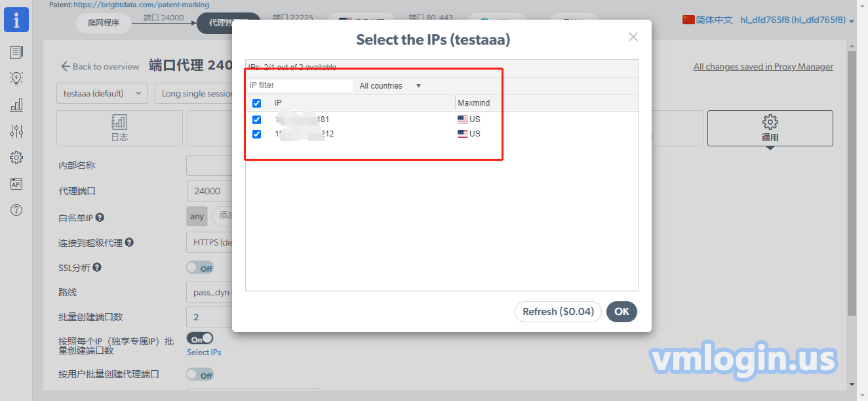Uncheck the IP ending in 181
868x401 pixels.
point(256,119)
